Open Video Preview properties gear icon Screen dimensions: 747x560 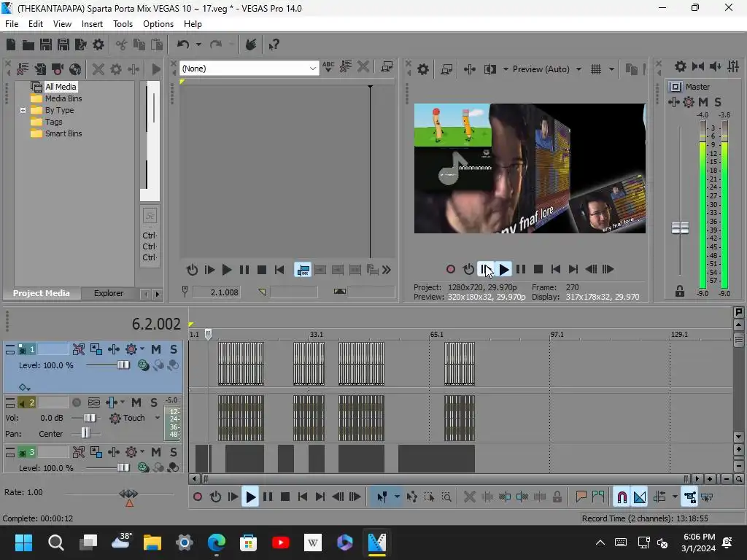pos(423,69)
